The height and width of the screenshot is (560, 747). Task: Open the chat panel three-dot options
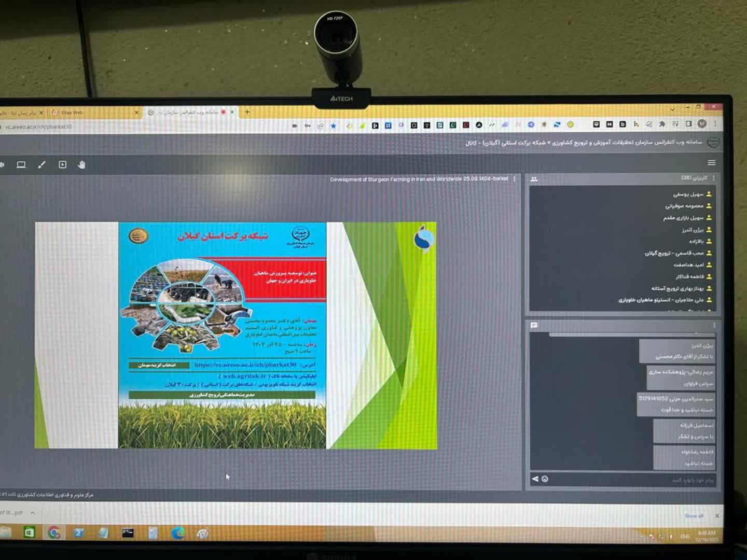[x=714, y=325]
